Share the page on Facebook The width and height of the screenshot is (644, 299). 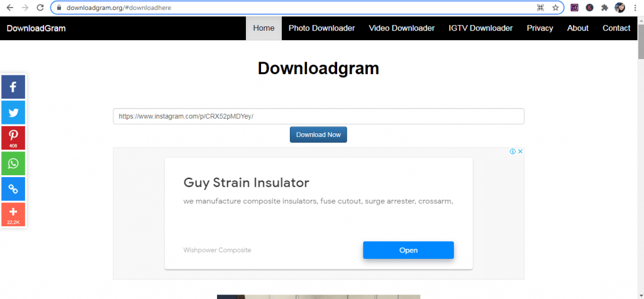[13, 87]
